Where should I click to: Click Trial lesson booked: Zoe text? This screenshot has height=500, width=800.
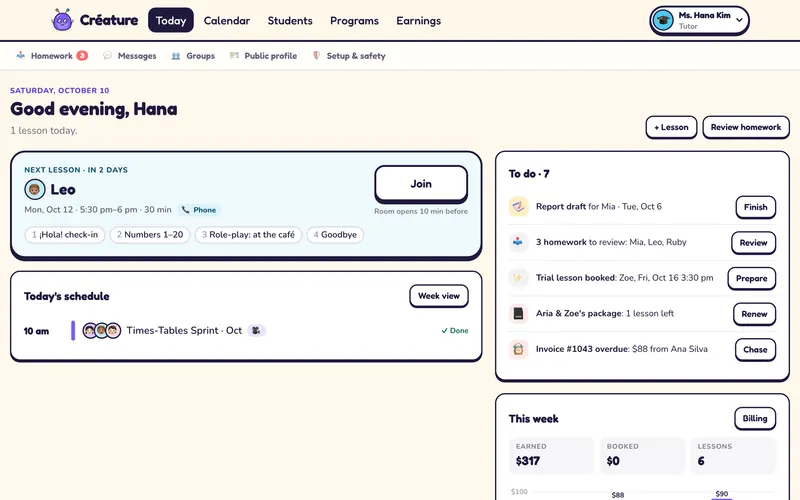(x=624, y=278)
